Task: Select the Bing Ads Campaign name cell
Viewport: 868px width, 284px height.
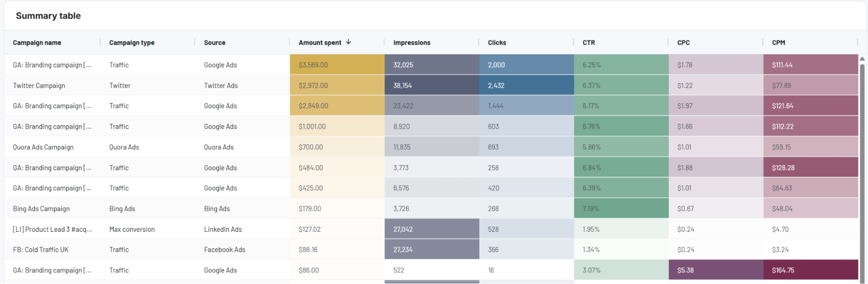Action: (x=53, y=209)
